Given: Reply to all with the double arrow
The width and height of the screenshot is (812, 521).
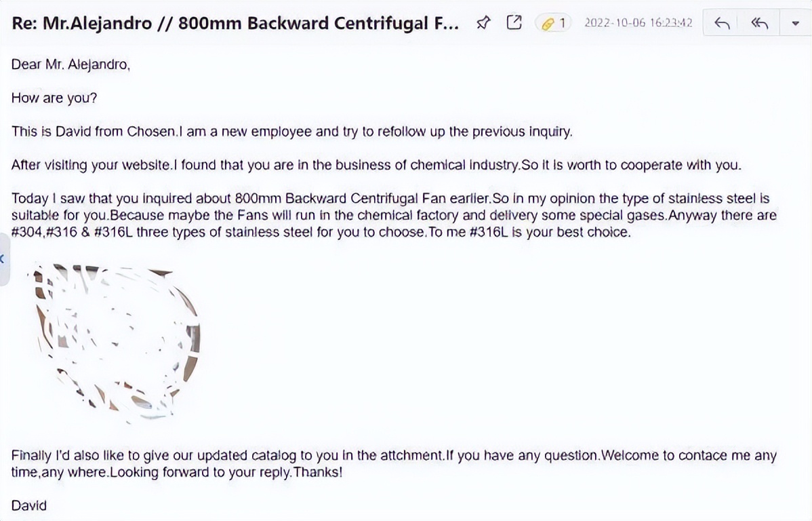Looking at the screenshot, I should tap(760, 24).
